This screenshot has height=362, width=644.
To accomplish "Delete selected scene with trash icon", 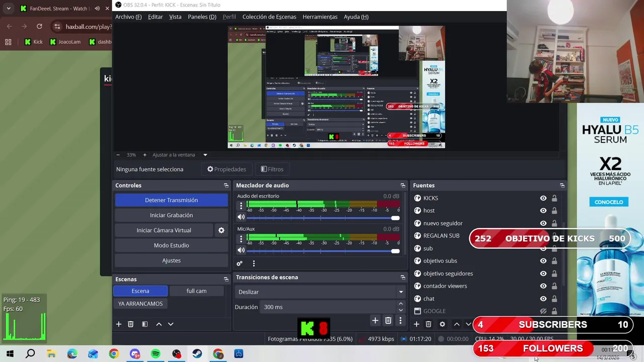I will pyautogui.click(x=131, y=324).
